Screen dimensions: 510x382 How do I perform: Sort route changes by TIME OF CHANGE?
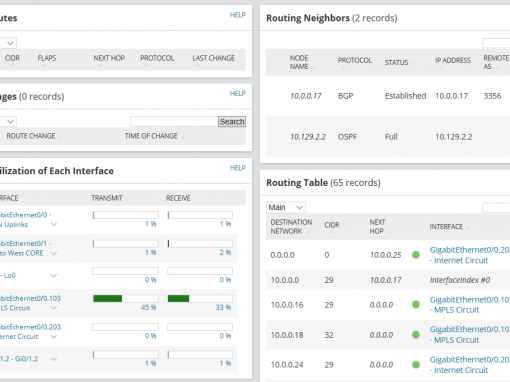pos(151,136)
